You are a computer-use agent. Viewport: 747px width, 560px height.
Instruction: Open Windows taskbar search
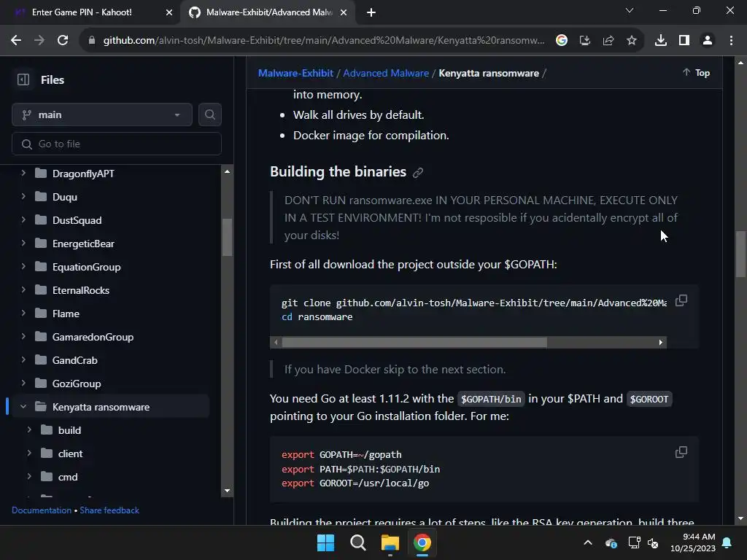357,542
